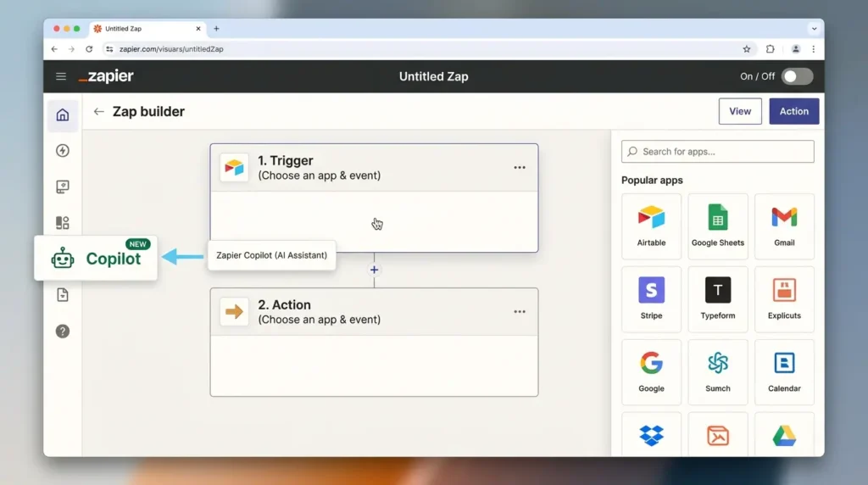The width and height of the screenshot is (868, 485).
Task: Open the monitor icon in sidebar
Action: [x=63, y=187]
